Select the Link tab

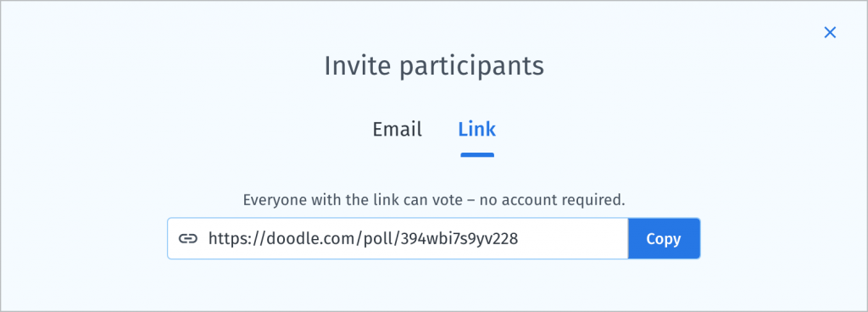pos(476,129)
